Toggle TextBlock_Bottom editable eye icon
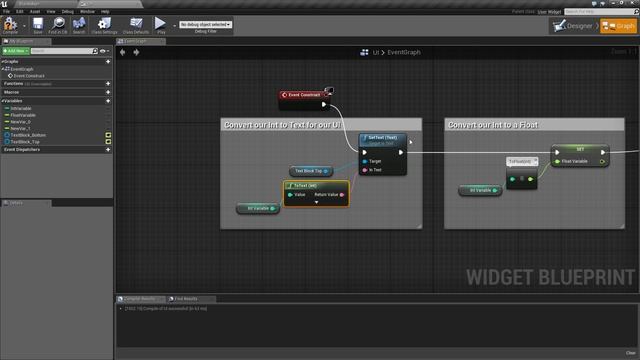The image size is (640, 360). pyautogui.click(x=108, y=135)
